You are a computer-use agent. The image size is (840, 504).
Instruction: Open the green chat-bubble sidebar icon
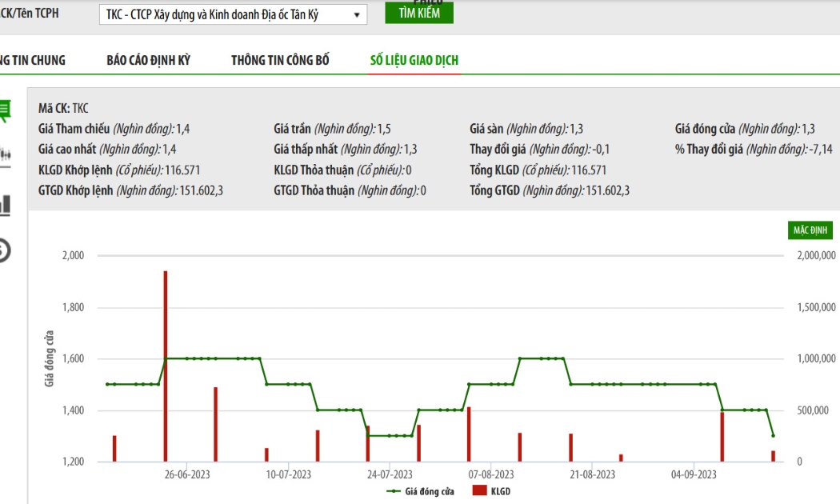click(x=5, y=111)
